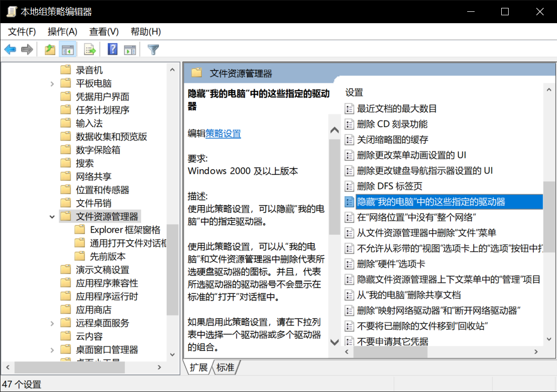Click settings list scroll up arrow
Viewport: 557px width, 392px height.
coord(549,90)
